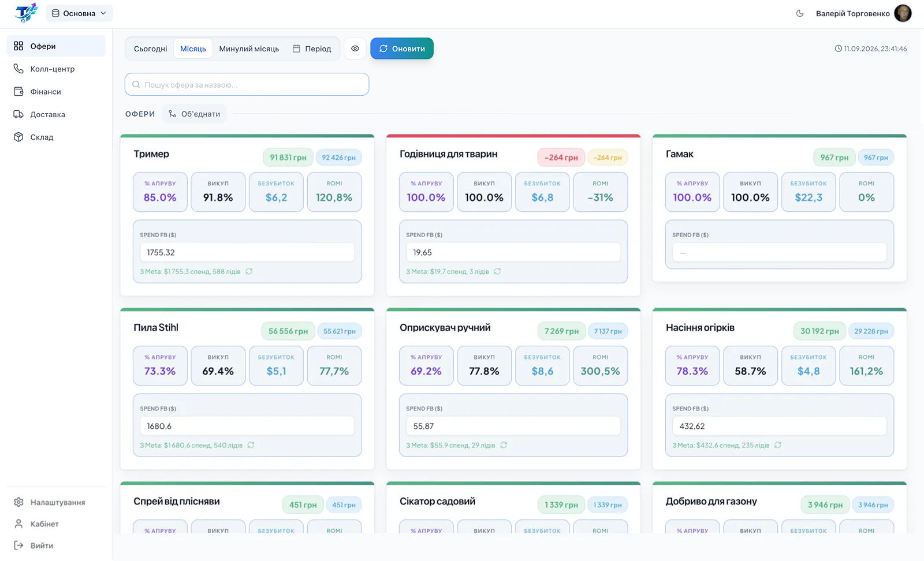924x561 pixels.
Task: Refresh Meta spend on Оприскувач ручний card
Action: coord(504,445)
